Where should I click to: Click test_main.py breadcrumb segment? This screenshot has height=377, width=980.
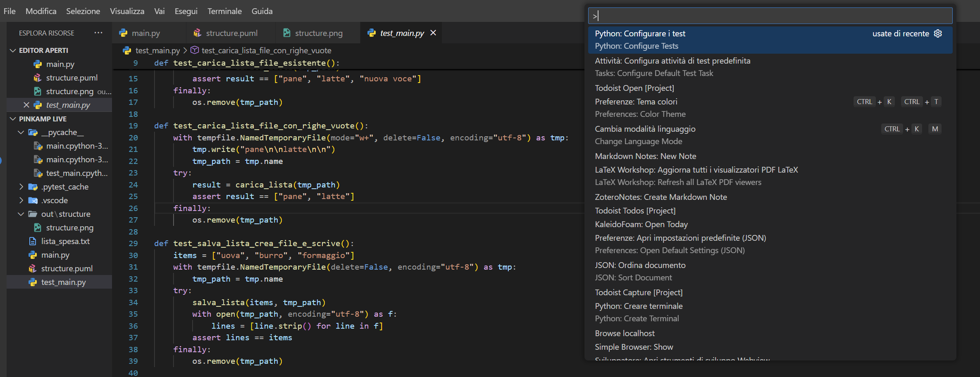[157, 50]
